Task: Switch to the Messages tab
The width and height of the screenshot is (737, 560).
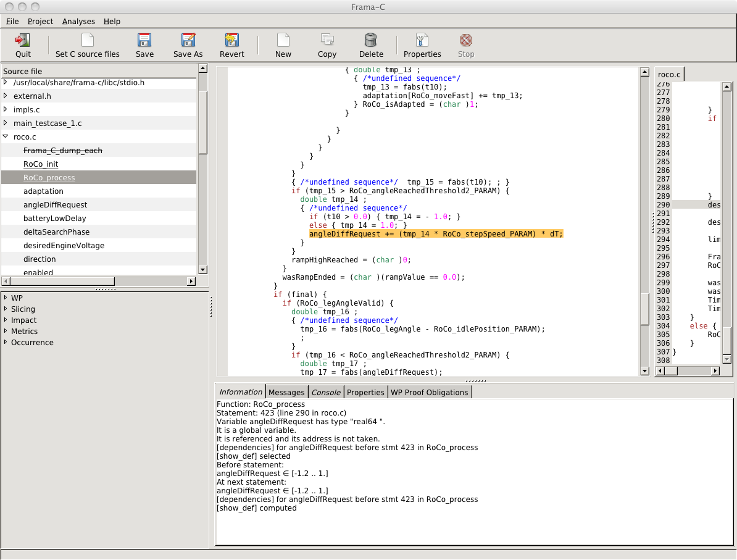Action: point(286,392)
